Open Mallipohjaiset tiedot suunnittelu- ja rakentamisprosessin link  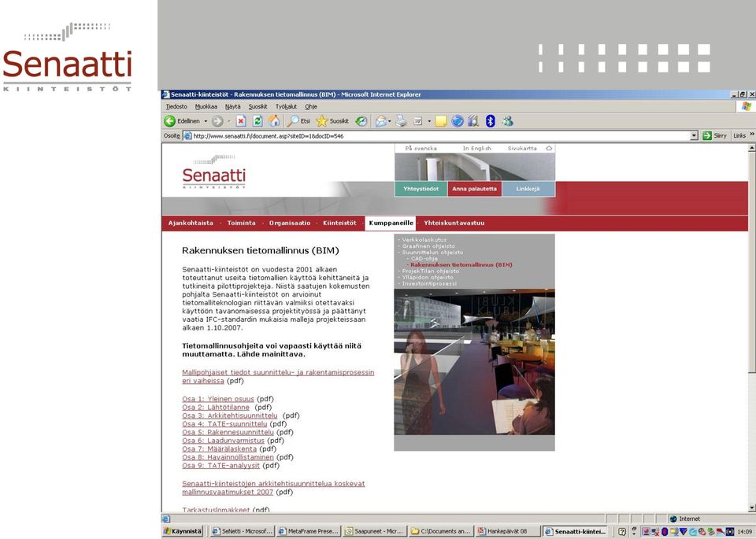(x=278, y=376)
